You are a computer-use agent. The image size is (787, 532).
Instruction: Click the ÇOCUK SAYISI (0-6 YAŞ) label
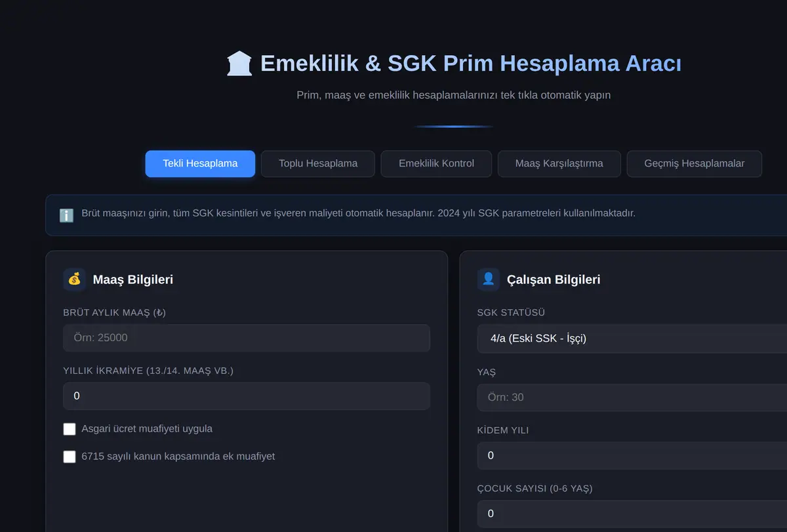535,488
